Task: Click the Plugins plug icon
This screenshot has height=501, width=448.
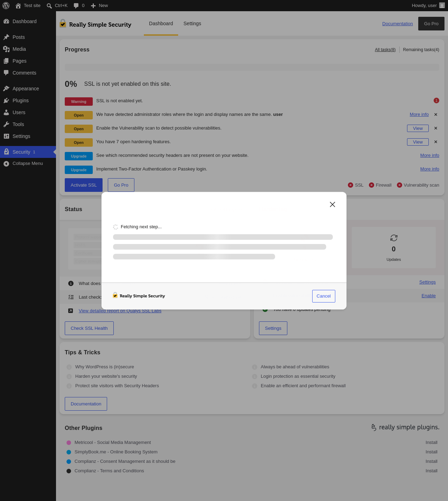Action: click(6, 100)
